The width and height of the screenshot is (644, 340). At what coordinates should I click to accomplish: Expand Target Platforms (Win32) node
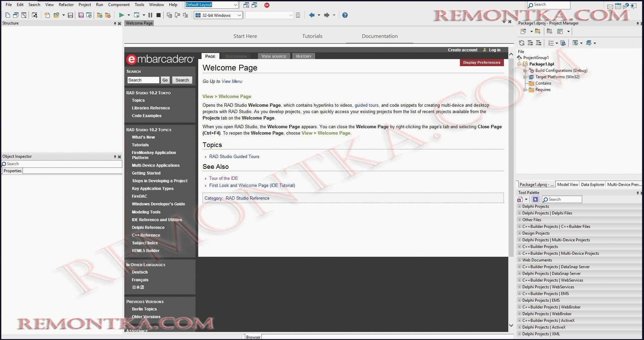[525, 77]
